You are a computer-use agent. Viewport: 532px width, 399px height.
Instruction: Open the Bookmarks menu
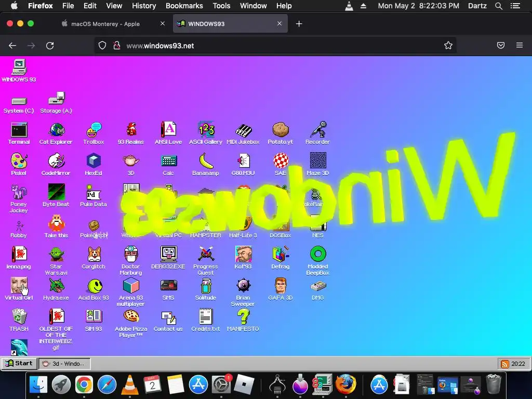point(184,6)
